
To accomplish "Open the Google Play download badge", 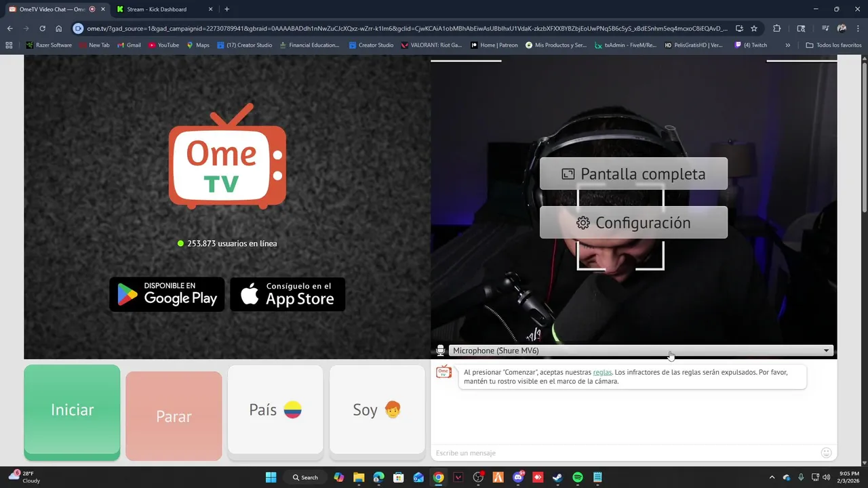I will pos(167,294).
